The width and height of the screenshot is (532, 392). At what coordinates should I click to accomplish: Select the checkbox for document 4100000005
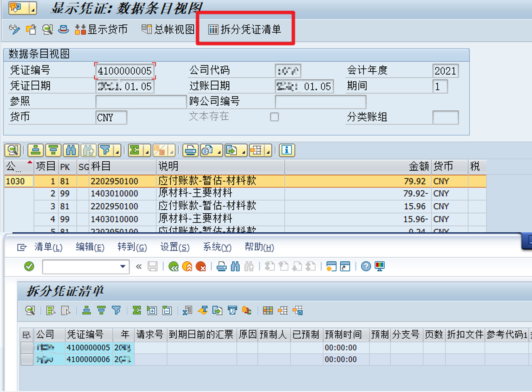pyautogui.click(x=27, y=347)
